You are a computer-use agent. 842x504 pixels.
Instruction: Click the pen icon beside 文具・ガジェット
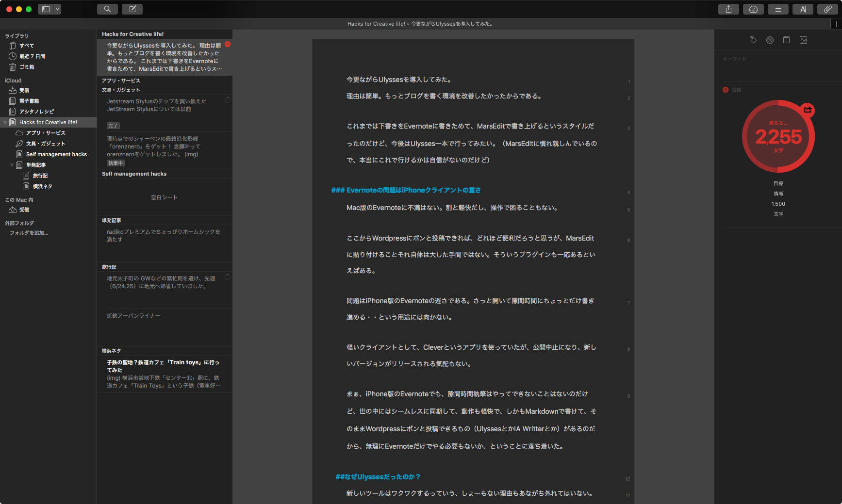coord(19,144)
